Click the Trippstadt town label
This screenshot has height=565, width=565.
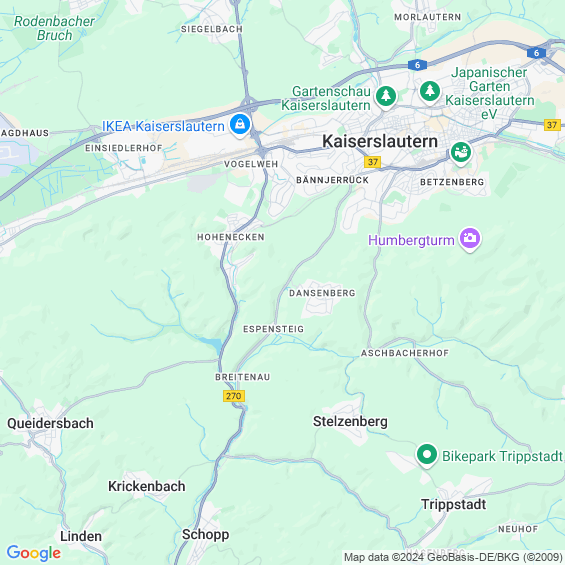pos(454,504)
